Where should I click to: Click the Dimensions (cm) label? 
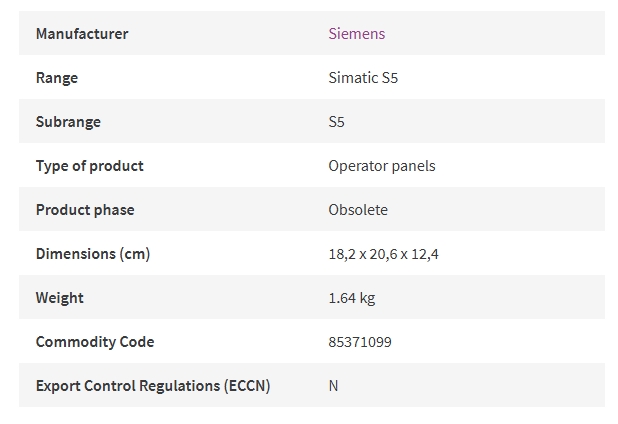(x=93, y=254)
